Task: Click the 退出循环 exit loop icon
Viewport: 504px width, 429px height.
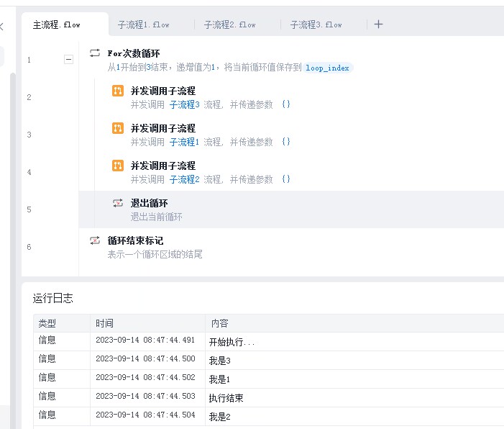Action: coord(118,203)
